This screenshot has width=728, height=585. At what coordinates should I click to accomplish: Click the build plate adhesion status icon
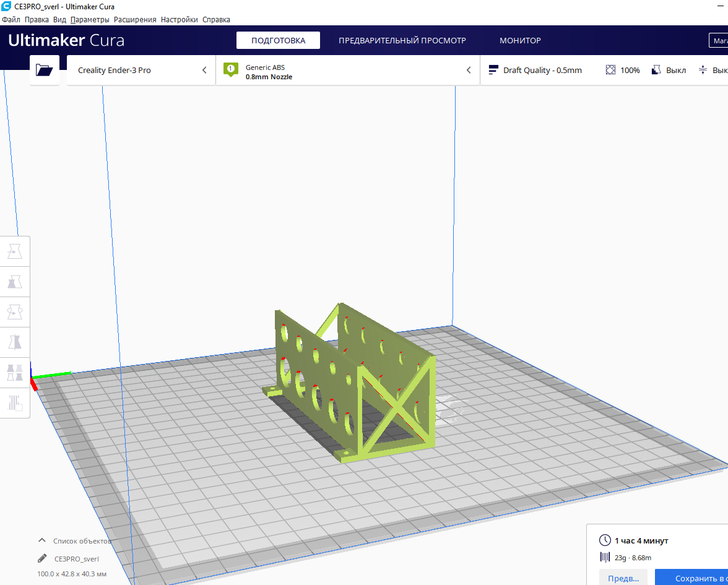[x=703, y=71]
